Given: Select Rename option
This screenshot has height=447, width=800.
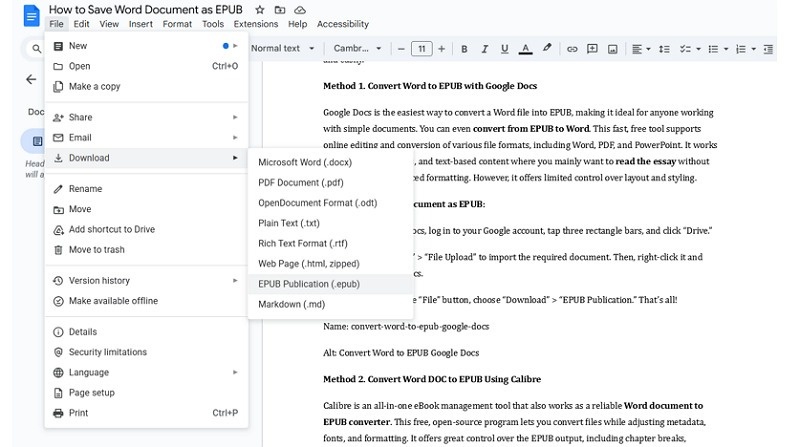Looking at the screenshot, I should [146, 189].
